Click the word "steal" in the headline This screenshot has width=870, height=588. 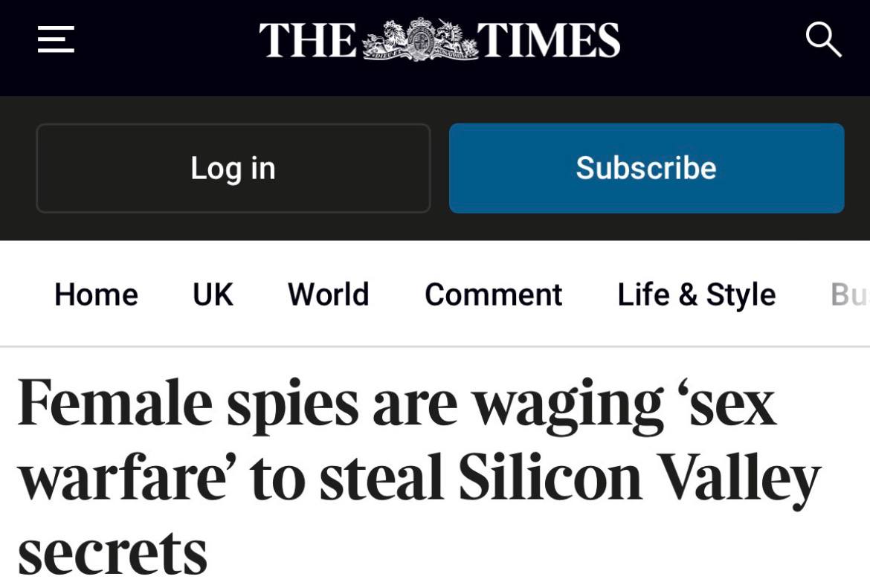click(x=381, y=478)
